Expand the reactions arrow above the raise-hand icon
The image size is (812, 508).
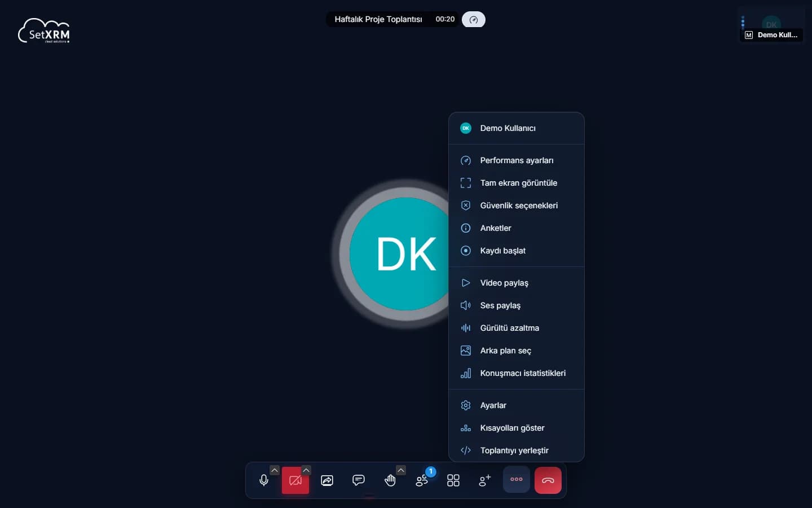401,470
